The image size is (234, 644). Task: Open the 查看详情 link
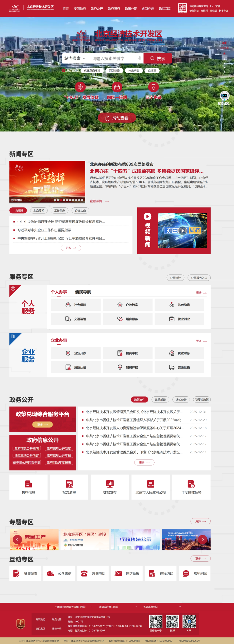point(99,201)
